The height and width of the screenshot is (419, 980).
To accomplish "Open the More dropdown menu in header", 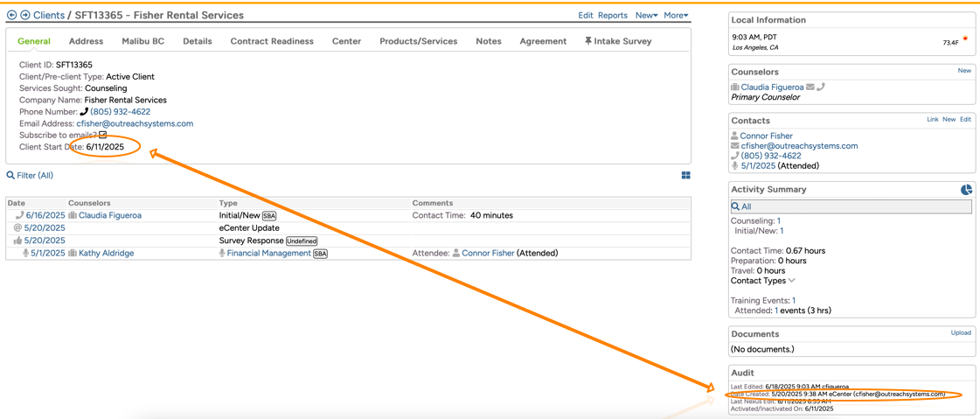I will [676, 15].
